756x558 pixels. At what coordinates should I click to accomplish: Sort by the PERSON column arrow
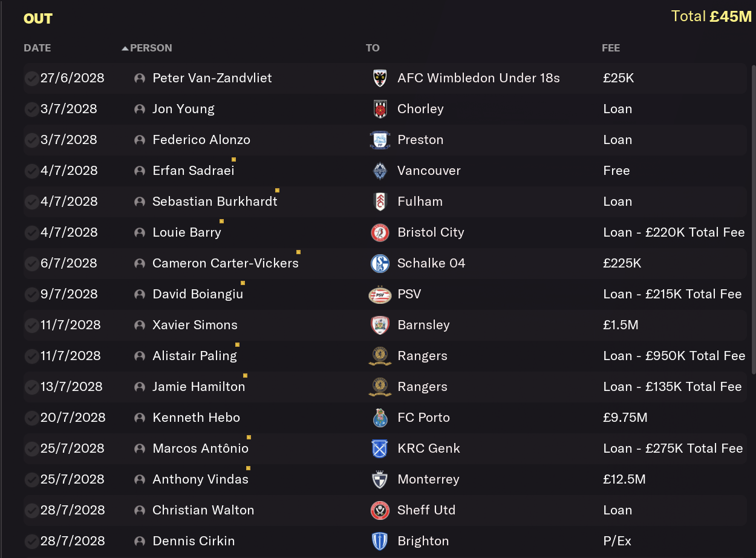[x=125, y=48]
